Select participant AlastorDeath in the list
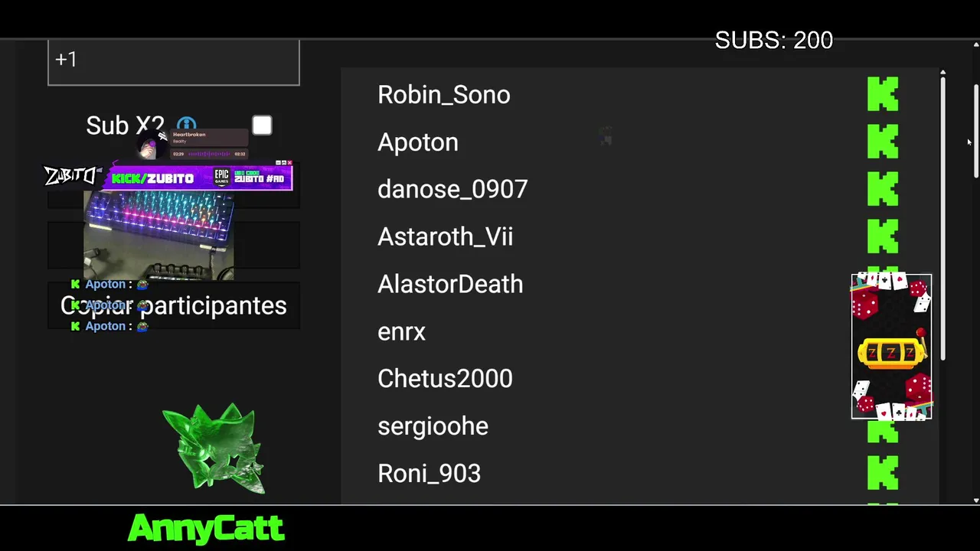The image size is (980, 551). tap(450, 284)
